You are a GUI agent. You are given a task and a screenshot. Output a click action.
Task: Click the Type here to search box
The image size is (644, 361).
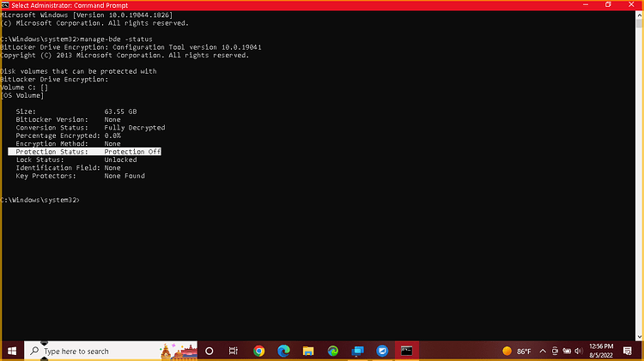tap(111, 352)
